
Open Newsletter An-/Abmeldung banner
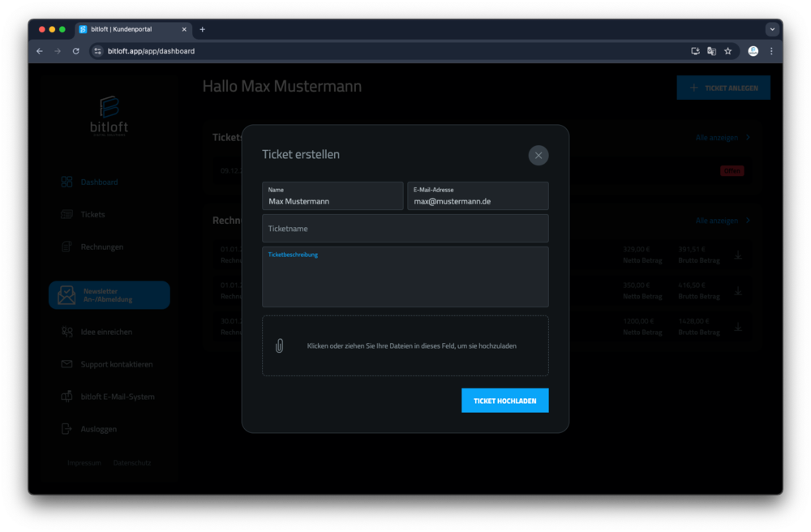coord(109,294)
